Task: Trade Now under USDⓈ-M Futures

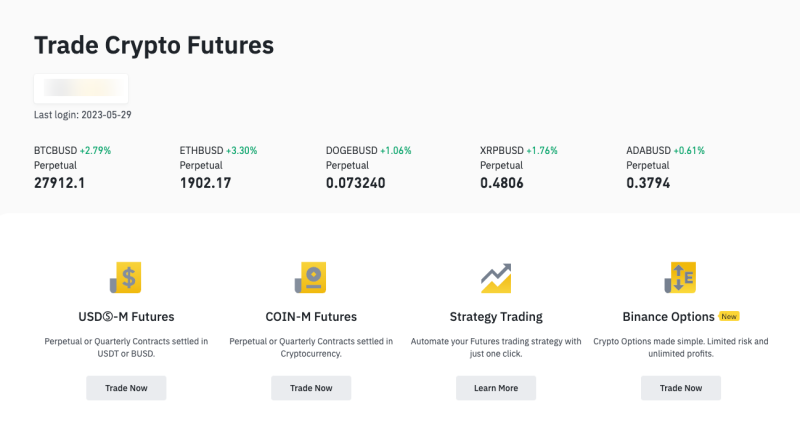Action: [126, 388]
